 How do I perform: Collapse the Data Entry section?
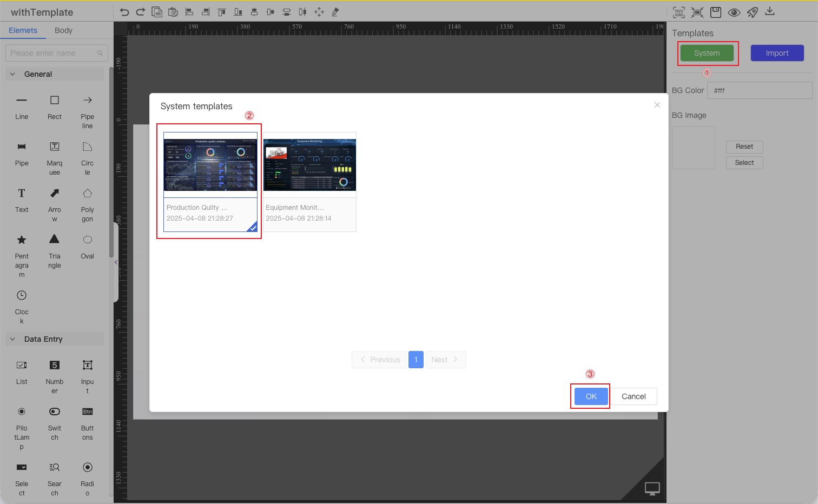click(12, 339)
